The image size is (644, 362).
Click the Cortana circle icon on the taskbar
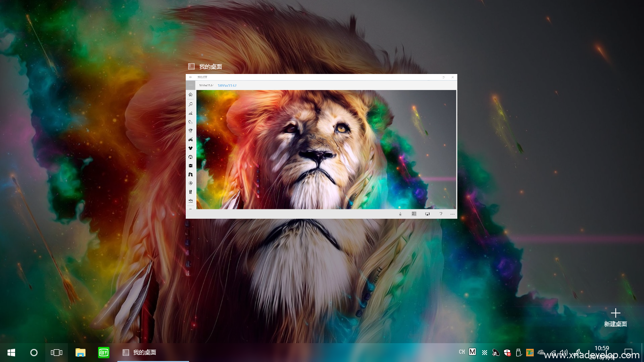point(34,352)
